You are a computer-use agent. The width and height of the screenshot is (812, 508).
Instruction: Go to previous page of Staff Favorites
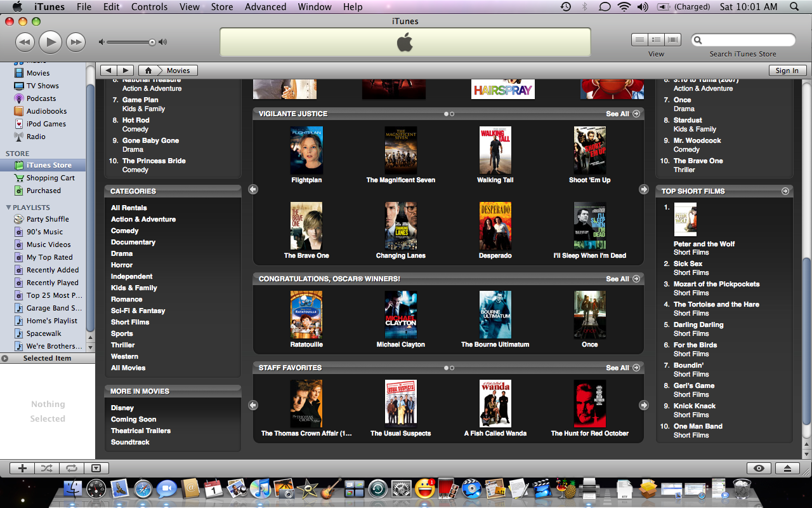(x=253, y=405)
